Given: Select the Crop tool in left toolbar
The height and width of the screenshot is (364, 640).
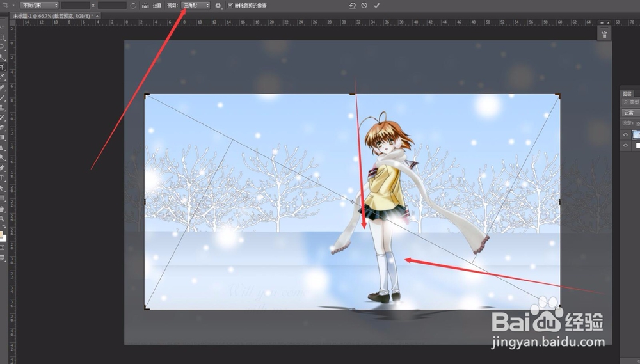Looking at the screenshot, I should click(x=3, y=67).
